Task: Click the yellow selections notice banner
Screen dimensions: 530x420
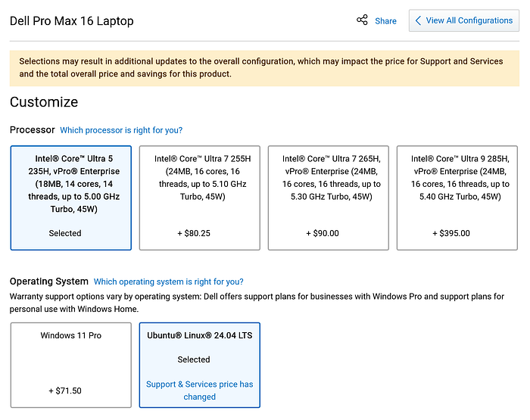Action: 264,68
